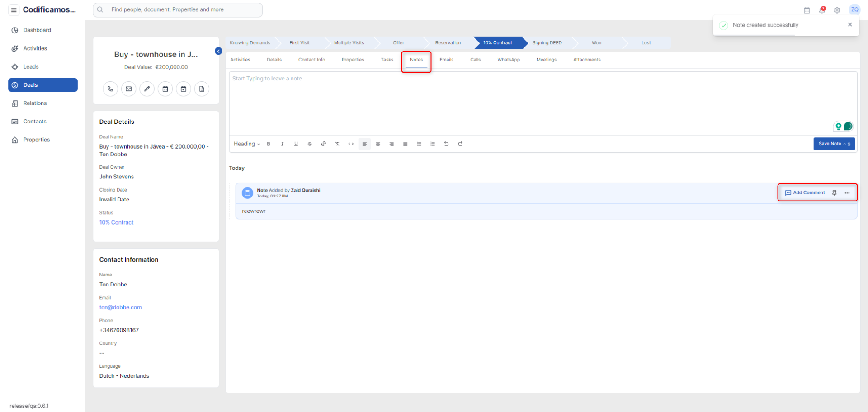This screenshot has width=868, height=412.
Task: Click the phone call icon on deal card
Action: [110, 89]
